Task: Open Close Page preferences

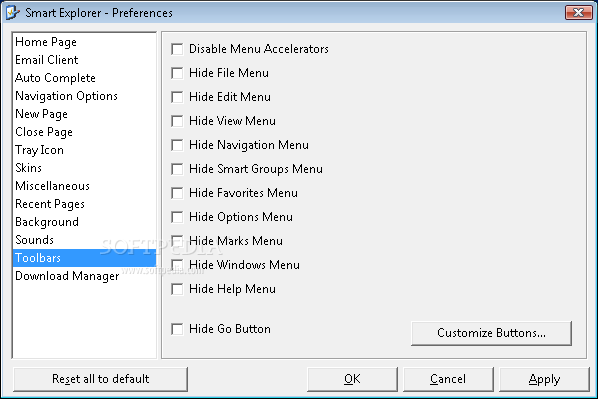Action: [84, 132]
